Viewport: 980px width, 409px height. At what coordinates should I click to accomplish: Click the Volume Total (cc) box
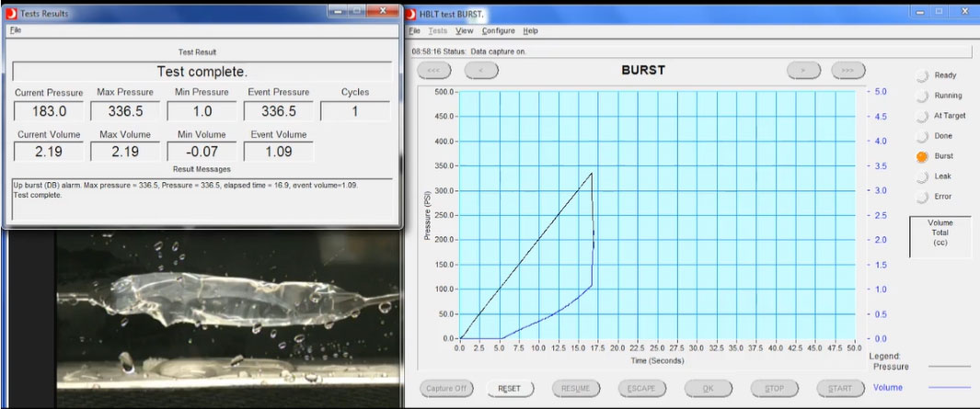pos(940,236)
